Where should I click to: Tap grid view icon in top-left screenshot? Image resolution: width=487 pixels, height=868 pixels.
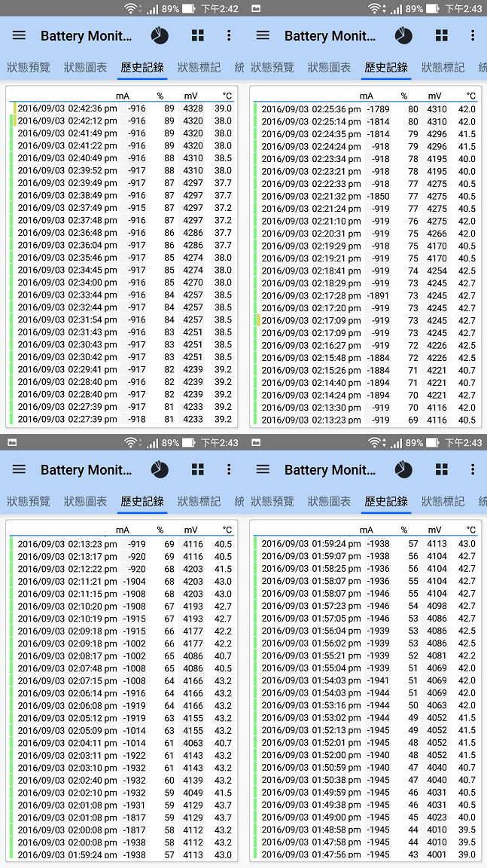coord(197,35)
